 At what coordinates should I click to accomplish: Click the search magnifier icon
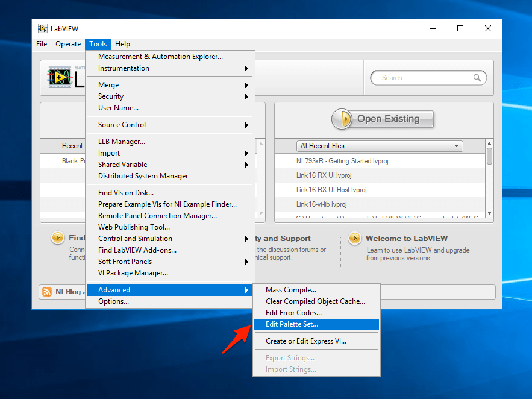tap(477, 78)
